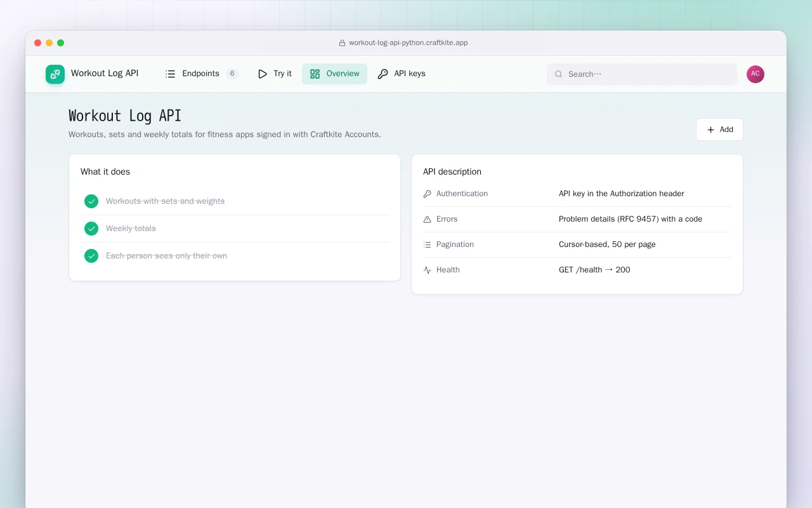
Task: Click the search magnifier icon
Action: pyautogui.click(x=559, y=74)
